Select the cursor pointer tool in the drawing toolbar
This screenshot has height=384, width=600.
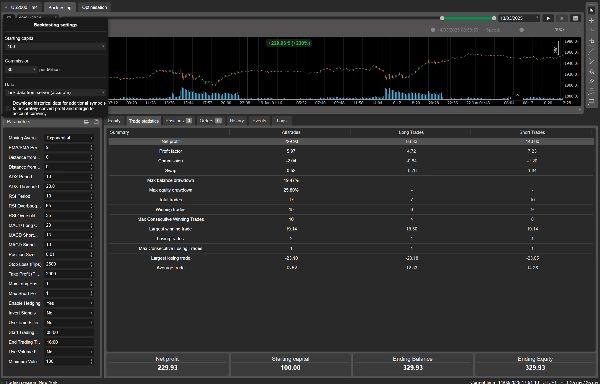click(x=591, y=10)
